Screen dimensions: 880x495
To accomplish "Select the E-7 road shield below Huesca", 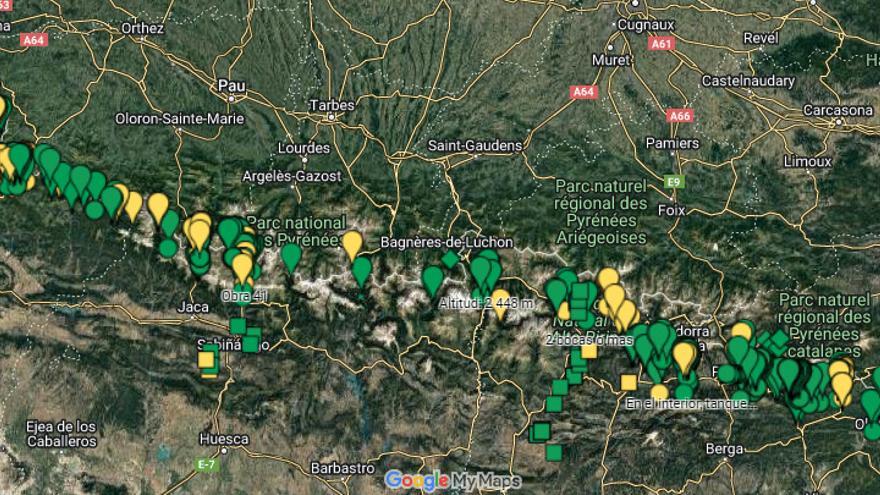I will (206, 464).
